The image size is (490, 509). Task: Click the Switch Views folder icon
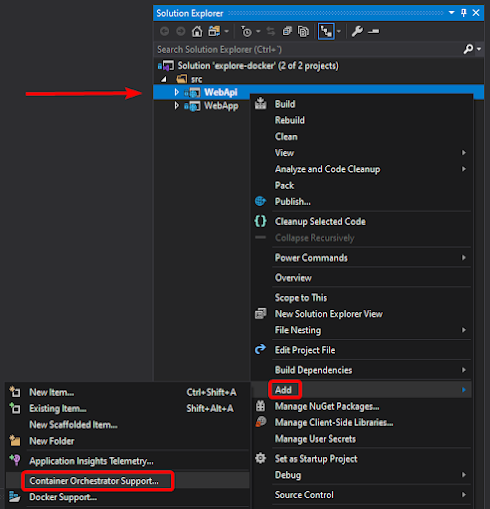[x=214, y=32]
